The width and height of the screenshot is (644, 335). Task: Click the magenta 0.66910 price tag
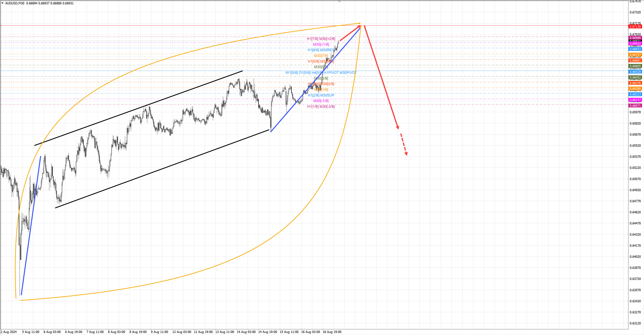point(635,43)
